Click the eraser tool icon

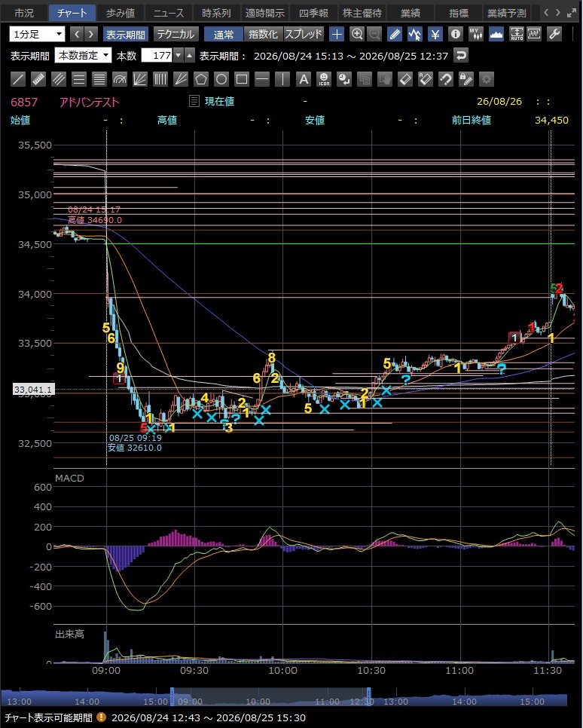tap(405, 79)
